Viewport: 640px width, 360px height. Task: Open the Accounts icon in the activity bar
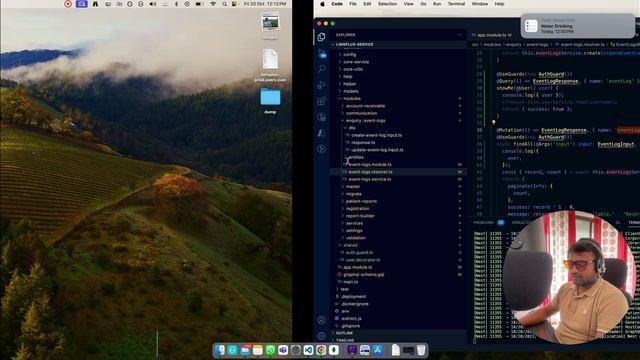322,320
